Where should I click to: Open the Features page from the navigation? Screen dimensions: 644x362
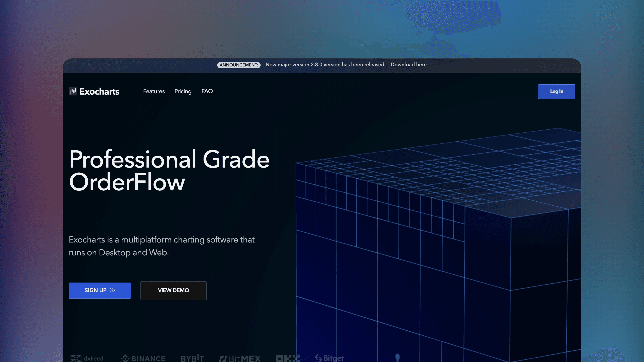(154, 91)
